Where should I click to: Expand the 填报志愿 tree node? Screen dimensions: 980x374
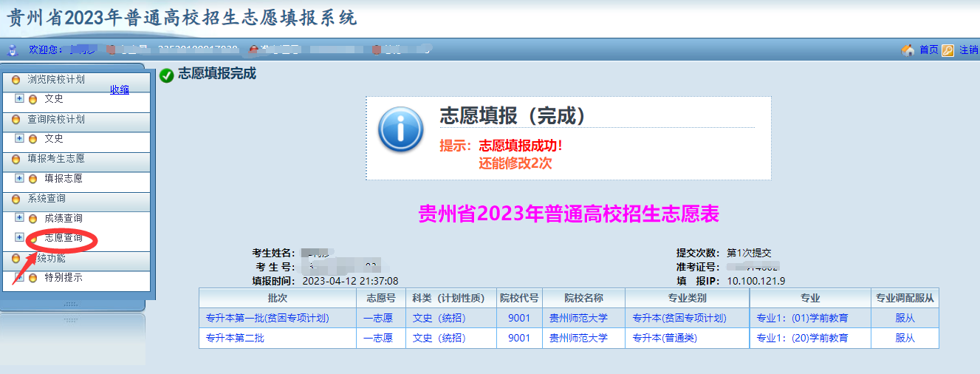coord(20,178)
